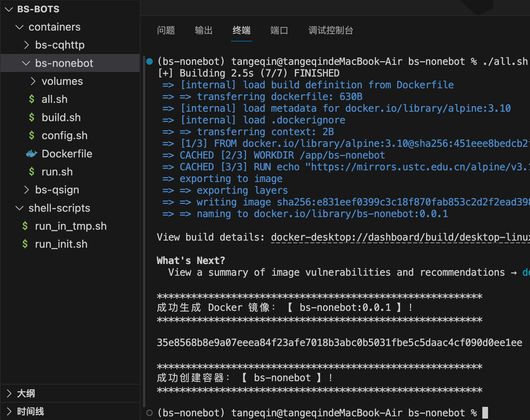The width and height of the screenshot is (530, 420).
Task: Click the "naming to docker.io/library/bs-nonebot:0.0.1" line
Action: [322, 214]
